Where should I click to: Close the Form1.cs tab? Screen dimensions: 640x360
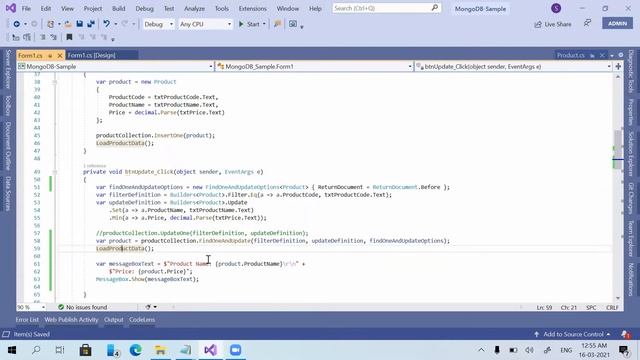[60, 55]
